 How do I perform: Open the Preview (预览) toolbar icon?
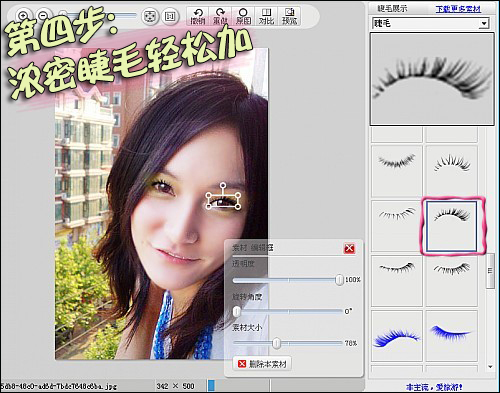(x=289, y=16)
